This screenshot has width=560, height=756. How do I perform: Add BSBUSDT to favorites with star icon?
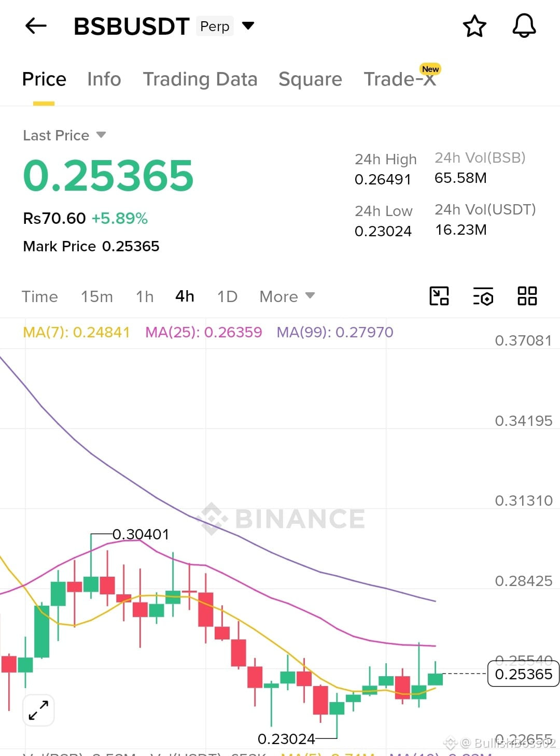pyautogui.click(x=474, y=26)
